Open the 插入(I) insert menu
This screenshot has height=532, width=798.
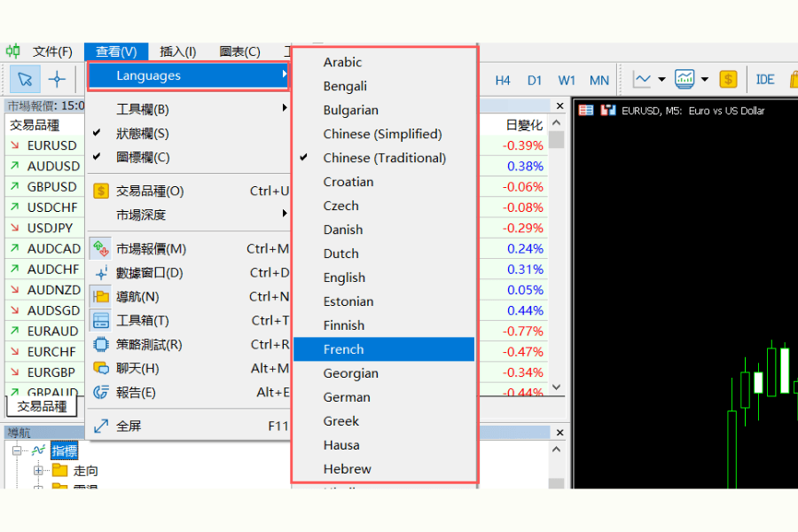178,51
